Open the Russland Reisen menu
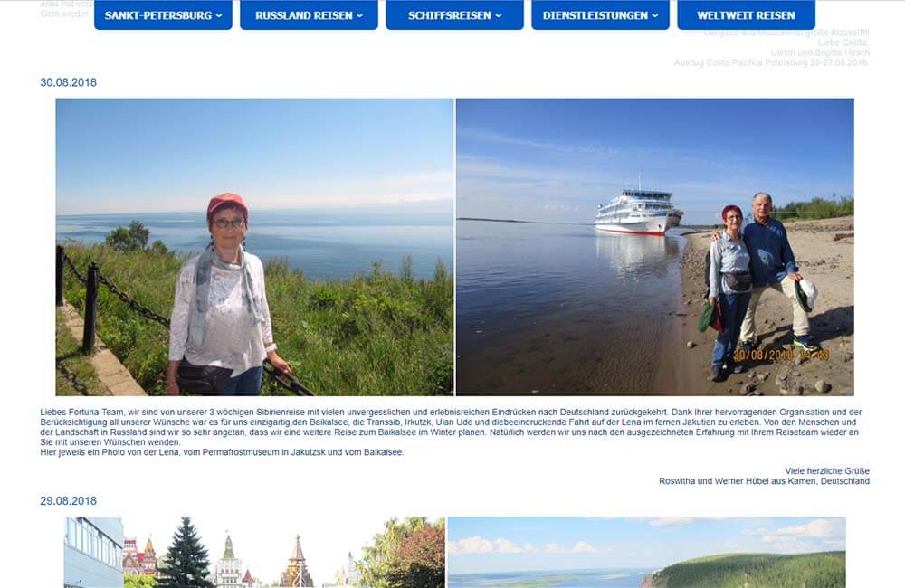The height and width of the screenshot is (588, 905). [309, 15]
